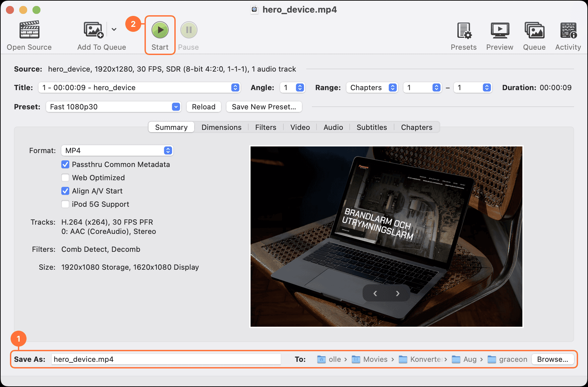Click the Save New Preset... button

(x=264, y=107)
